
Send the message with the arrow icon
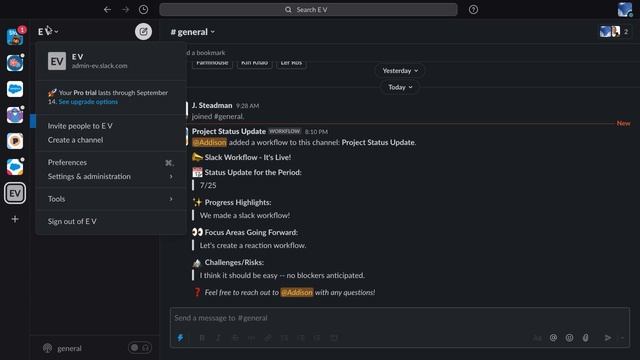pos(608,338)
